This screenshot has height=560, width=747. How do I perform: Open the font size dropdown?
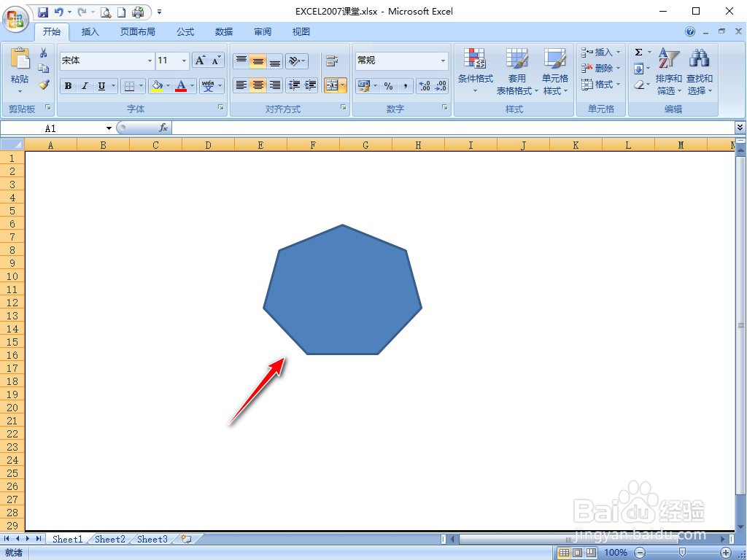(x=184, y=61)
